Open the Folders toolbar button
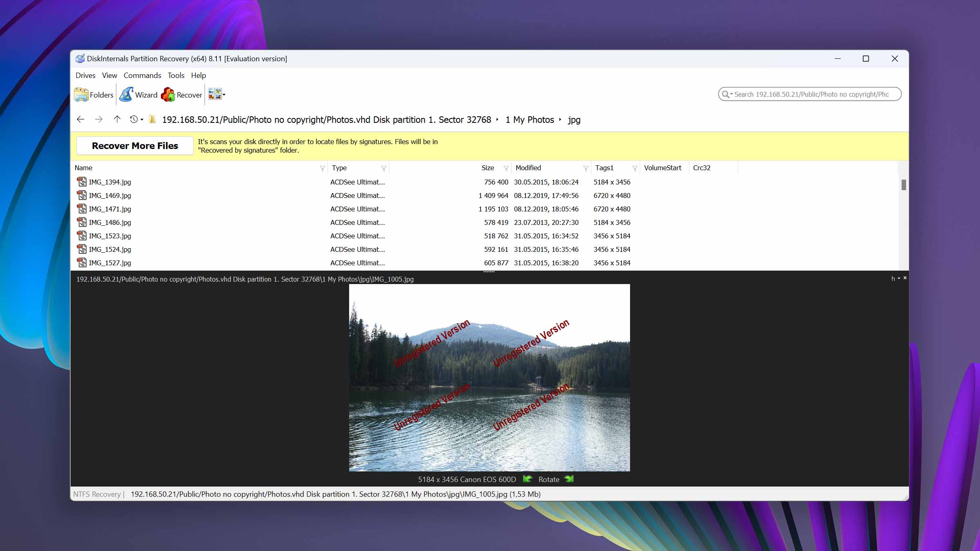This screenshot has height=551, width=980. tap(94, 95)
